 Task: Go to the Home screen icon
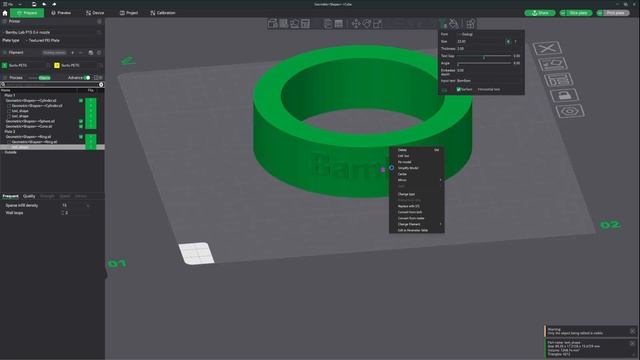(x=5, y=13)
